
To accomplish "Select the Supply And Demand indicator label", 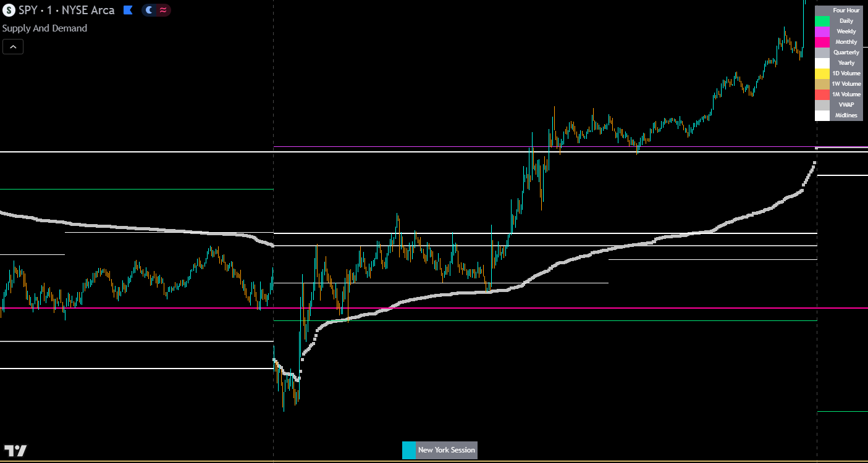I will click(44, 28).
